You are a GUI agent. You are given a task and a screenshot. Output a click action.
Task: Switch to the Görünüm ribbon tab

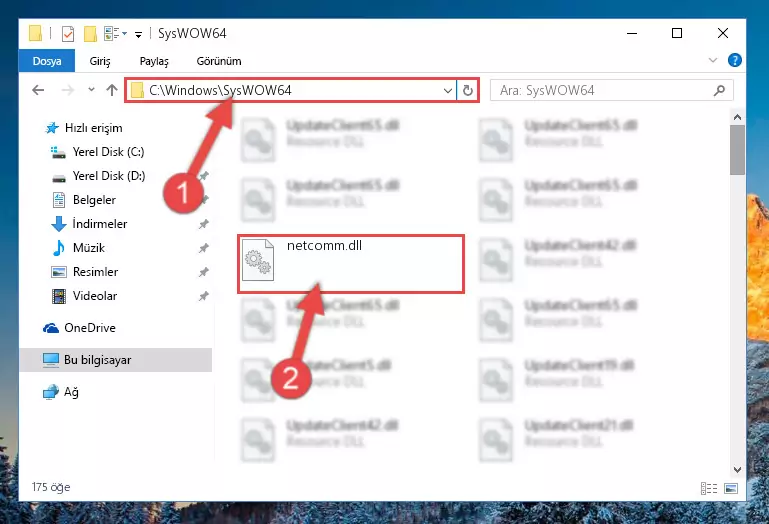219,61
